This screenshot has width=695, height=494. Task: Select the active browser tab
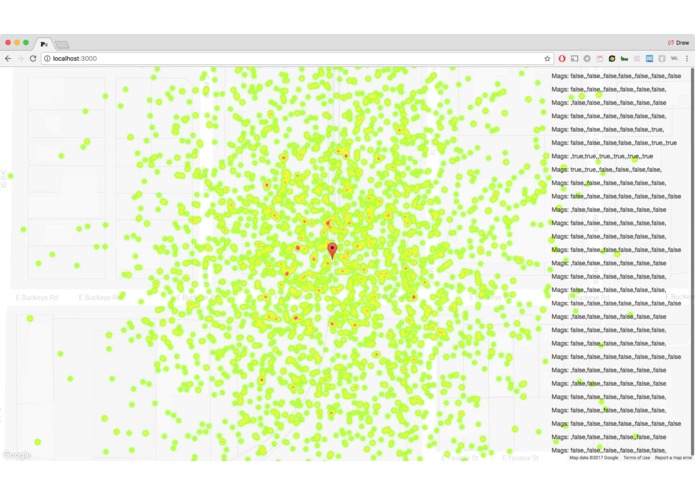tap(44, 44)
